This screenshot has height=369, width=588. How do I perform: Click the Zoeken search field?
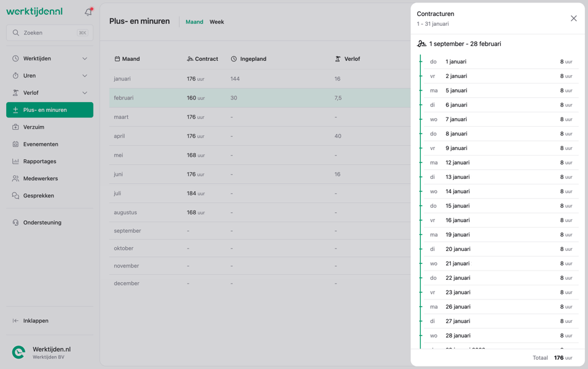coord(50,33)
